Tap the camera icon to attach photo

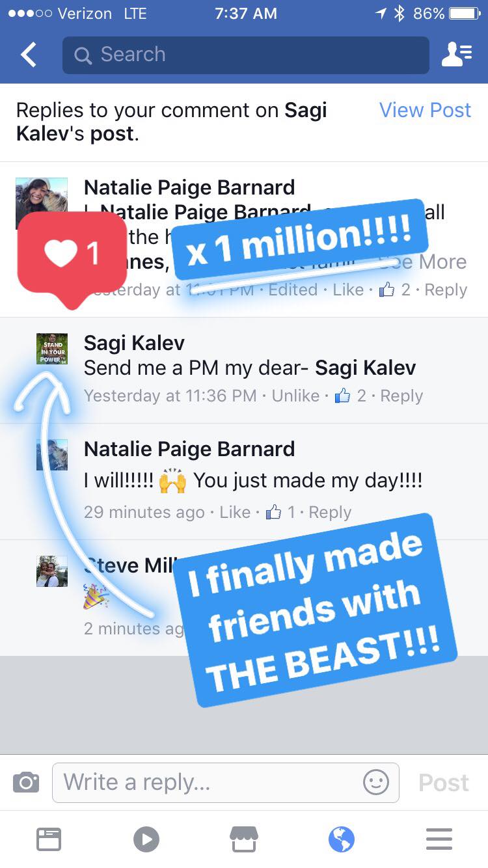26,782
